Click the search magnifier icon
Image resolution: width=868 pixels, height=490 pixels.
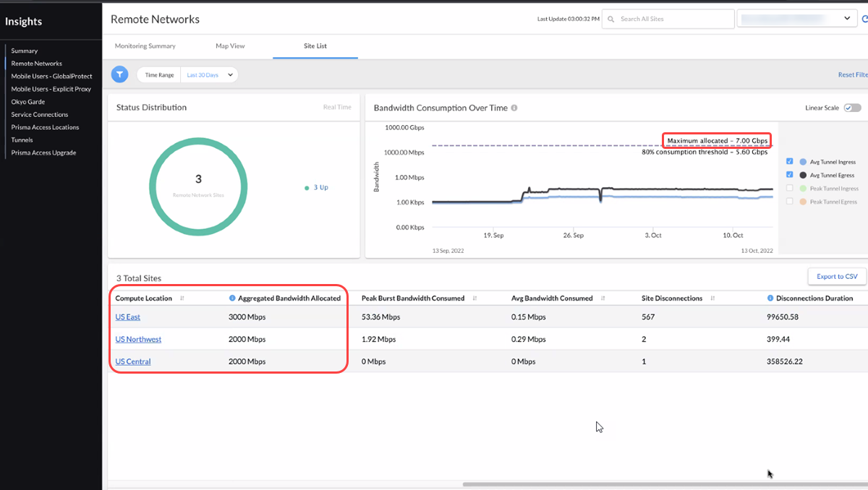611,19
